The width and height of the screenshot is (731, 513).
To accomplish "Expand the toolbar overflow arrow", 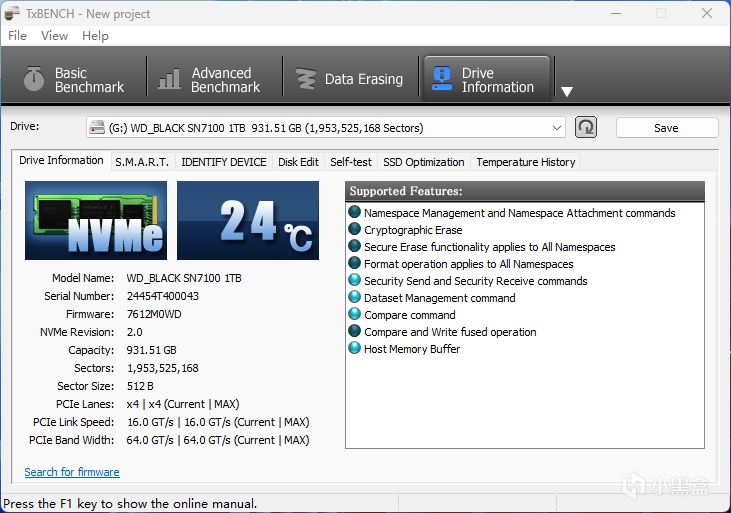I will (x=567, y=91).
